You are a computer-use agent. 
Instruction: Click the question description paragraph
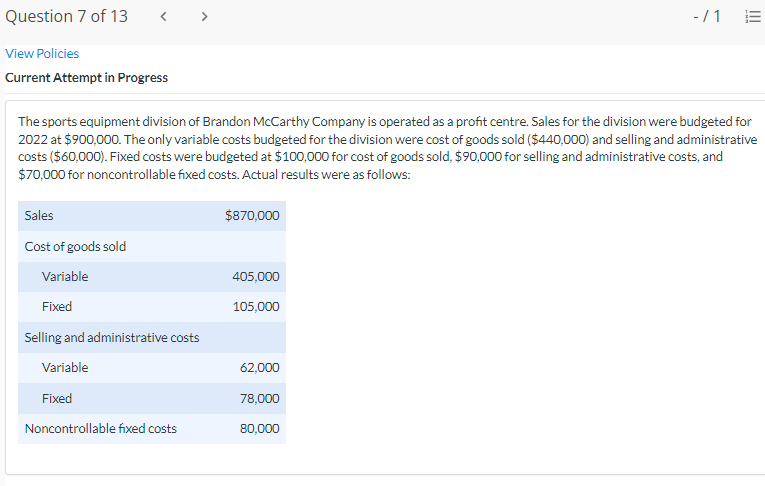(386, 147)
